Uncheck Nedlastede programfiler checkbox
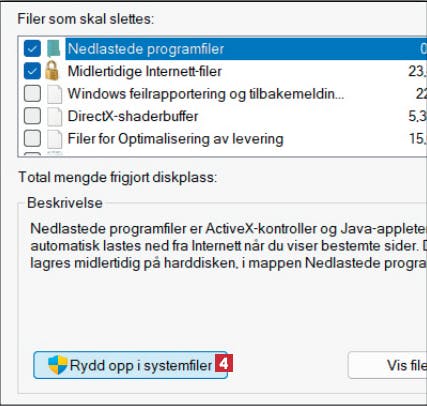427x406 pixels. pyautogui.click(x=32, y=49)
